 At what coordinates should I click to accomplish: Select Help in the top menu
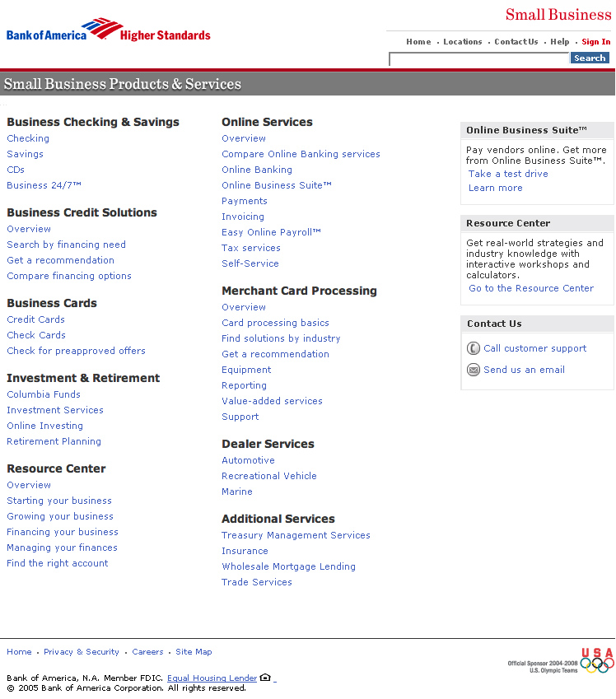click(x=559, y=42)
